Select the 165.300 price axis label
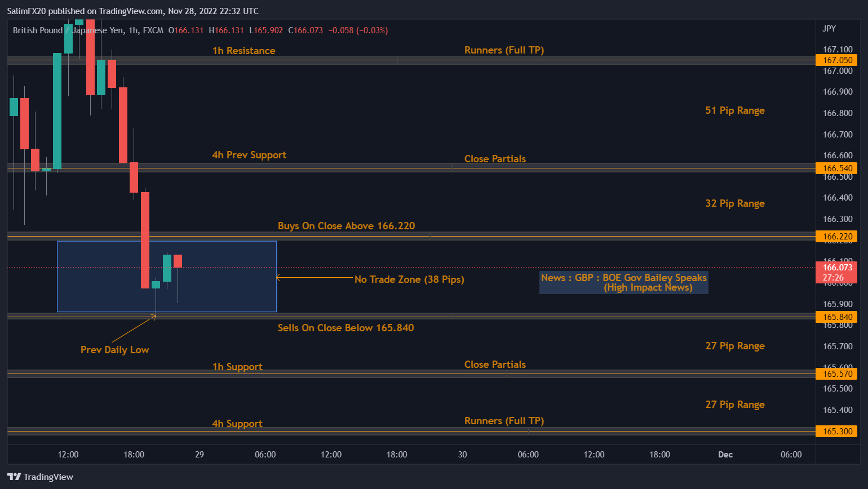868x489 pixels. pyautogui.click(x=837, y=432)
